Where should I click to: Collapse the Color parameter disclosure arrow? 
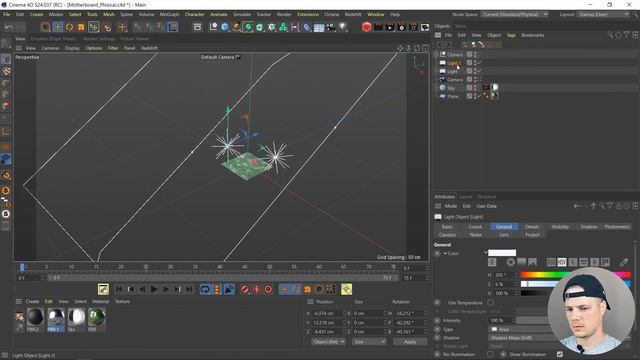(445, 253)
